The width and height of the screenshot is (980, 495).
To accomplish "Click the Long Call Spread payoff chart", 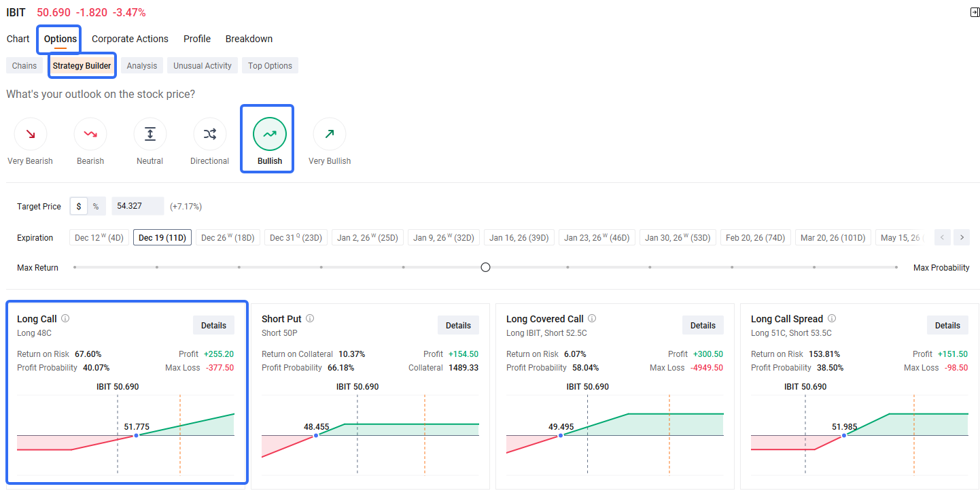I will click(860, 434).
